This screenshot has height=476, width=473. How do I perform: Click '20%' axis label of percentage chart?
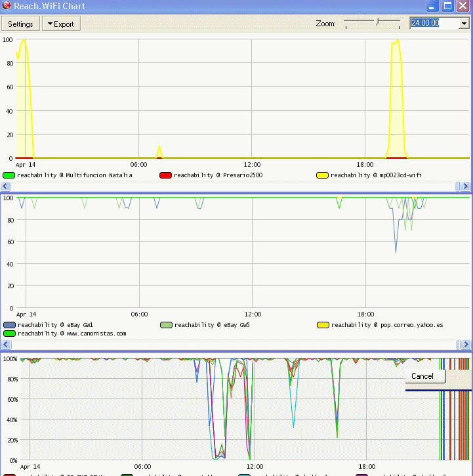12,440
